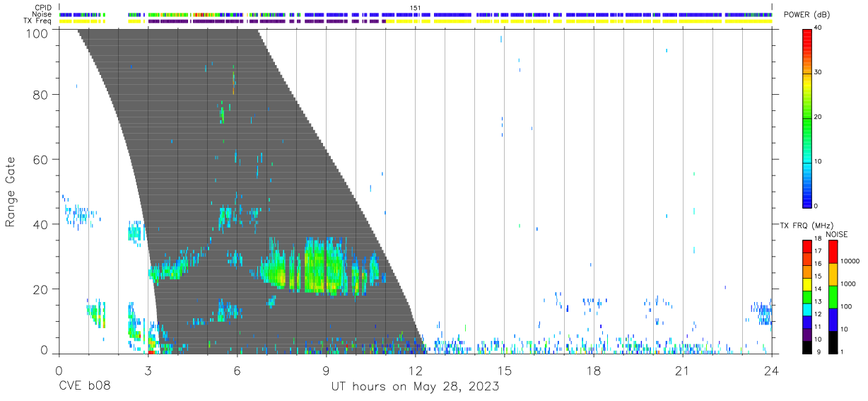Click the CPID label at top left
Image resolution: width=868 pixels, height=401 pixels.
[42, 8]
